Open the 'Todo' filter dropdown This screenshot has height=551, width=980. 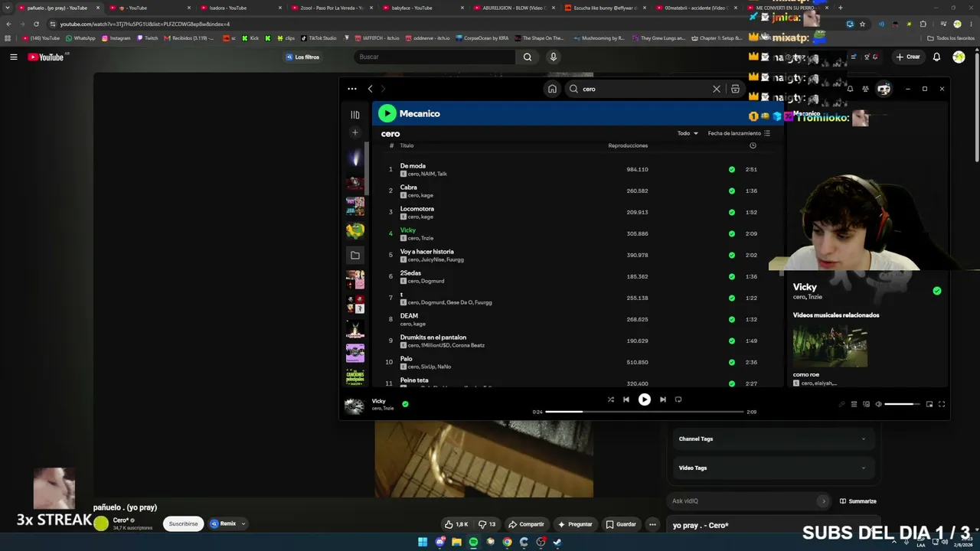click(x=688, y=133)
